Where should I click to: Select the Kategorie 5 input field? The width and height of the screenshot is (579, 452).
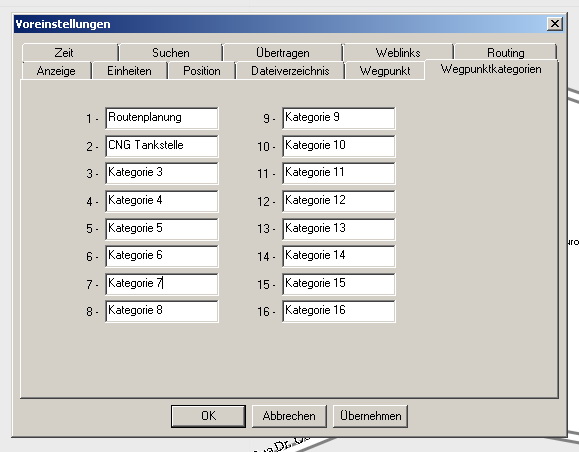162,229
